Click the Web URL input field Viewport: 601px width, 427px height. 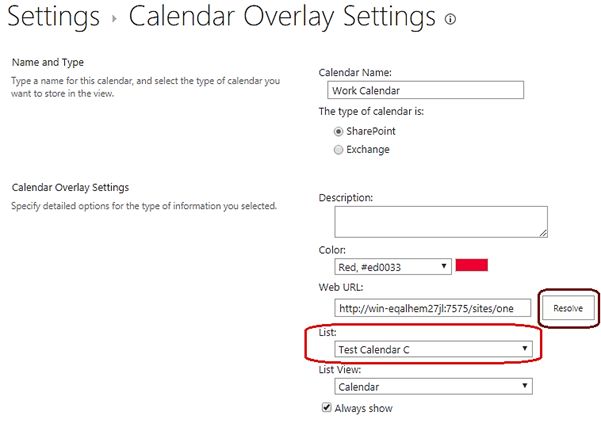[x=433, y=308]
